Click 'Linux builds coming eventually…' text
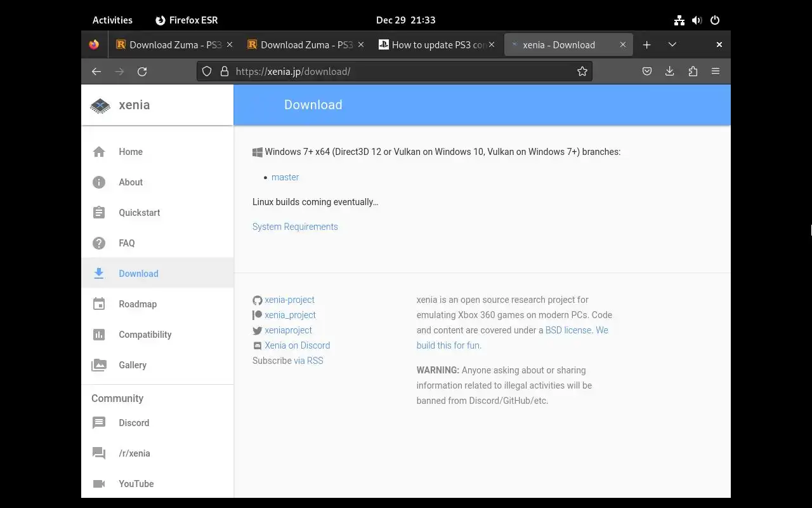 click(x=315, y=202)
